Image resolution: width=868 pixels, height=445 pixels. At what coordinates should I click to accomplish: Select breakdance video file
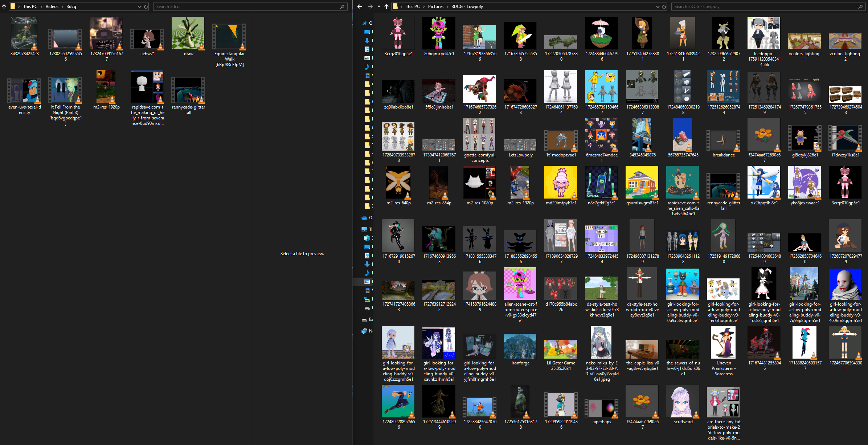(724, 144)
